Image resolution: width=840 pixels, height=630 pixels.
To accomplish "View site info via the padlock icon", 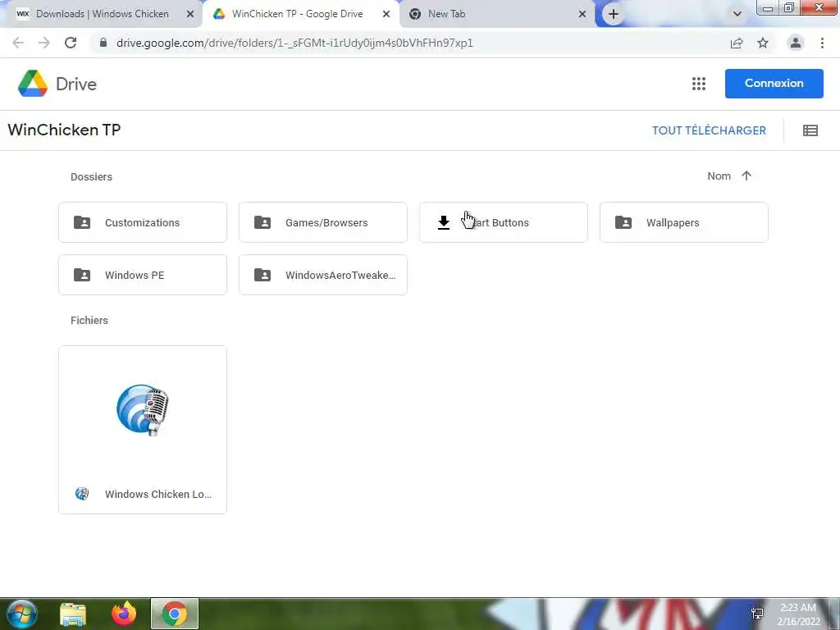I will 103,43.
